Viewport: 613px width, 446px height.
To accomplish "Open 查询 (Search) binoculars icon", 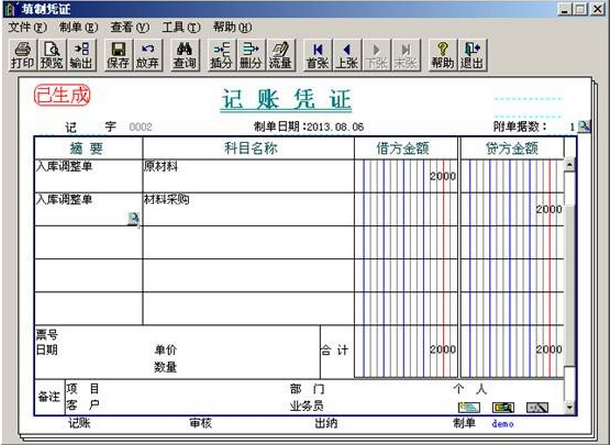I will pyautogui.click(x=184, y=53).
